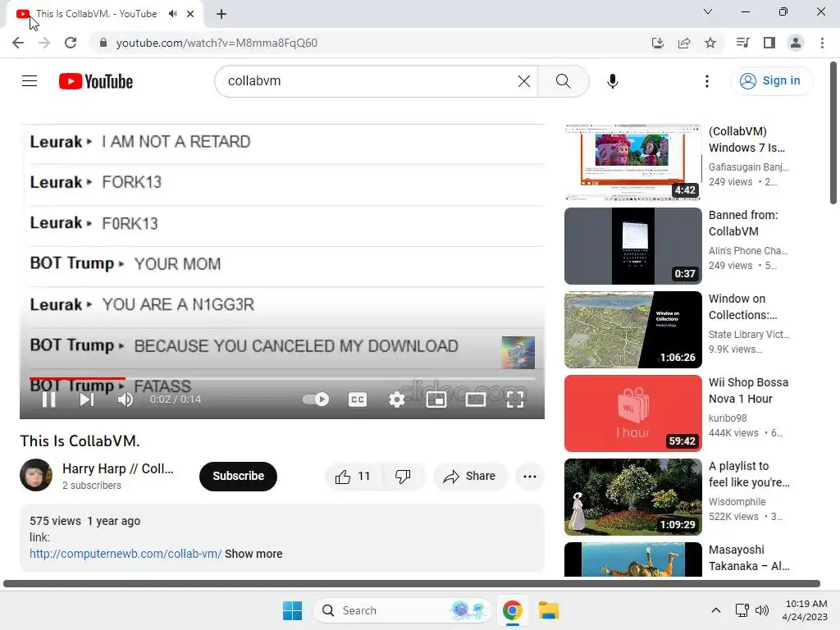
Task: Install app icon in address bar
Action: point(657,43)
